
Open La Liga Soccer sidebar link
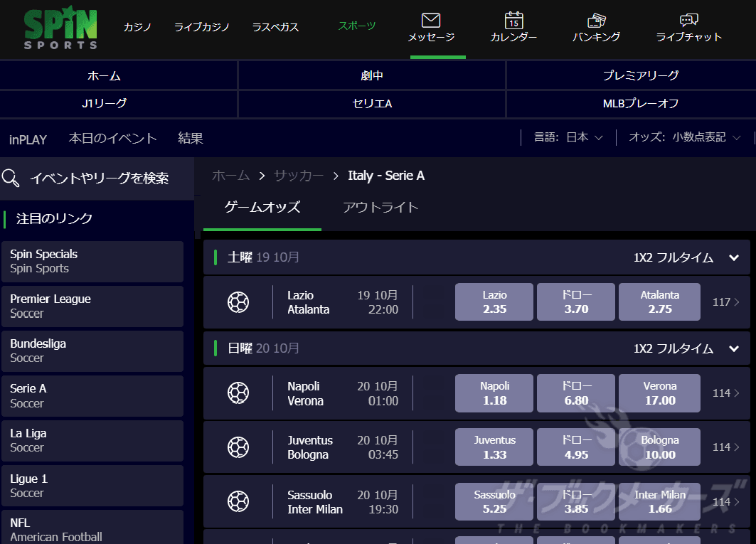tap(92, 441)
